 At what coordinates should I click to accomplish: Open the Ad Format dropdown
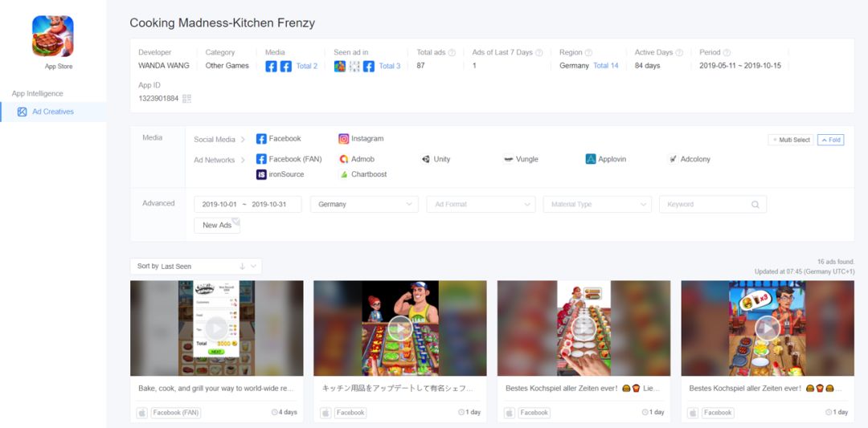click(481, 204)
